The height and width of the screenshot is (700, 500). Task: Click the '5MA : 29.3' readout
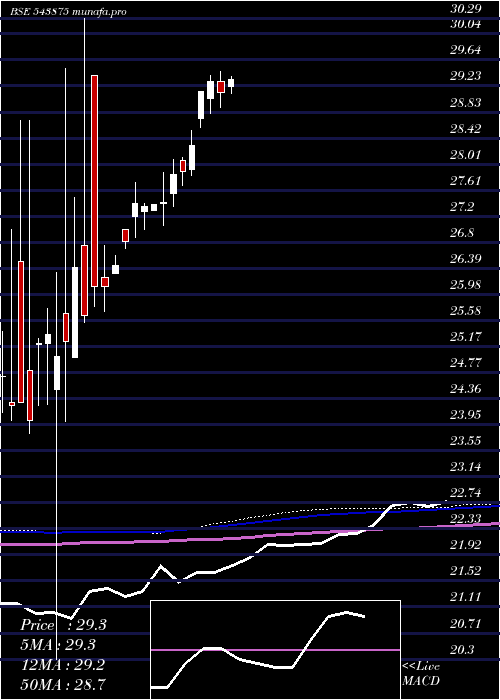pyautogui.click(x=58, y=645)
